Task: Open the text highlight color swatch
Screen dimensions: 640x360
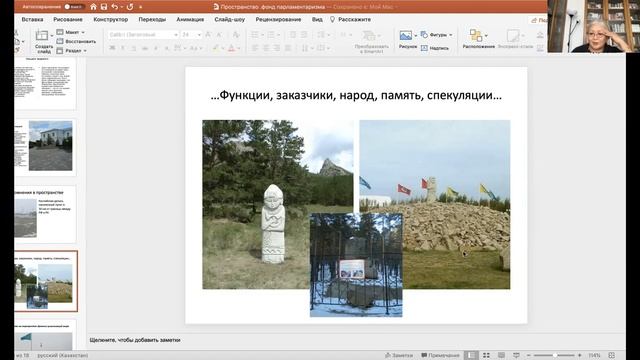Action: pyautogui.click(x=216, y=48)
